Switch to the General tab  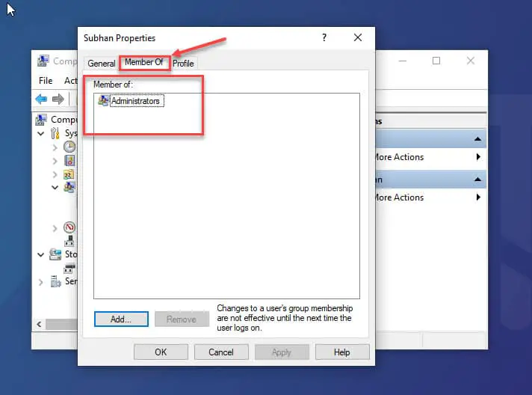(x=102, y=64)
